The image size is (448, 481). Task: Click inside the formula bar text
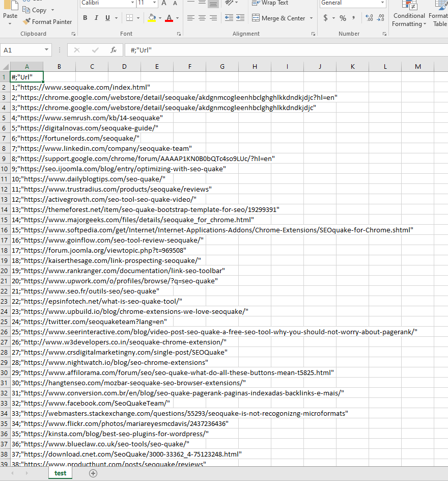pyautogui.click(x=286, y=50)
